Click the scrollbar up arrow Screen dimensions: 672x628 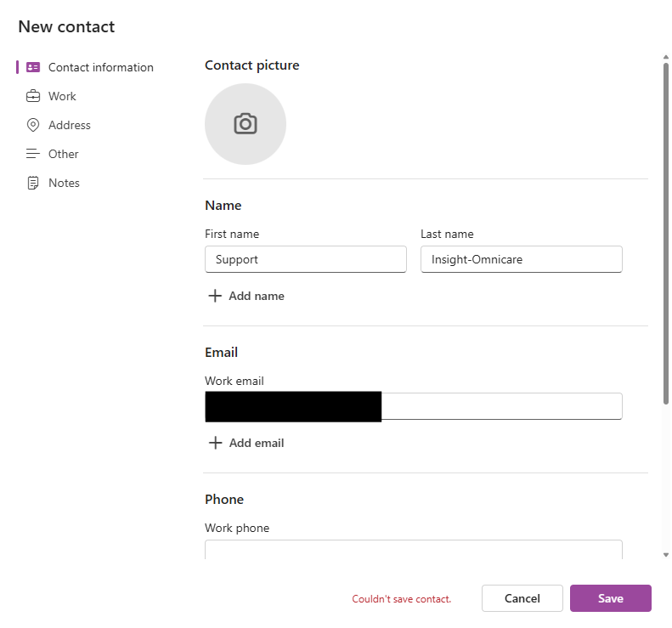[x=666, y=58]
